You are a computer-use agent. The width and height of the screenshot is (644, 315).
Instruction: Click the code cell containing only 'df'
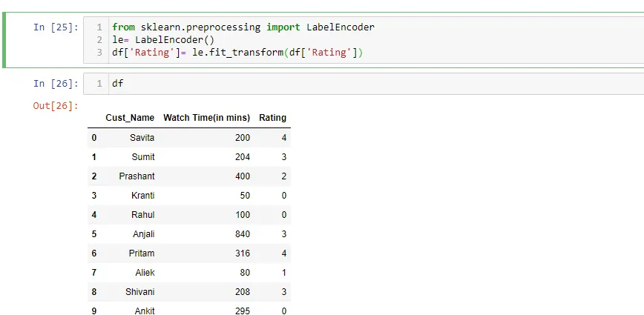coord(364,84)
